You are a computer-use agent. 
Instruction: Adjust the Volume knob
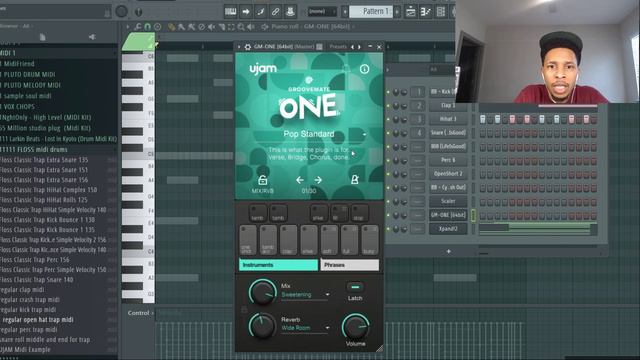tap(356, 326)
